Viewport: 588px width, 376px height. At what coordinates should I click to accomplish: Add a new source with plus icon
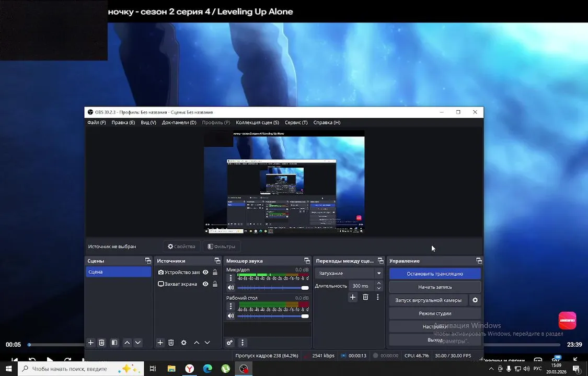coord(160,343)
